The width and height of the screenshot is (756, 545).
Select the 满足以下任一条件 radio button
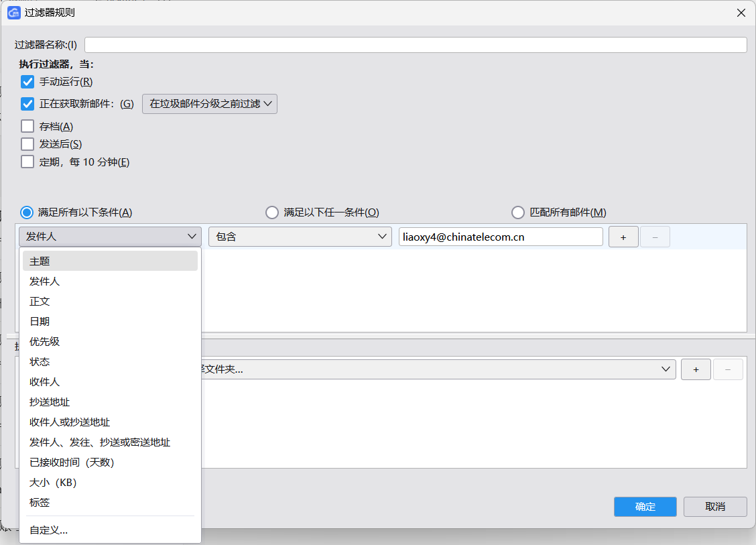click(272, 213)
